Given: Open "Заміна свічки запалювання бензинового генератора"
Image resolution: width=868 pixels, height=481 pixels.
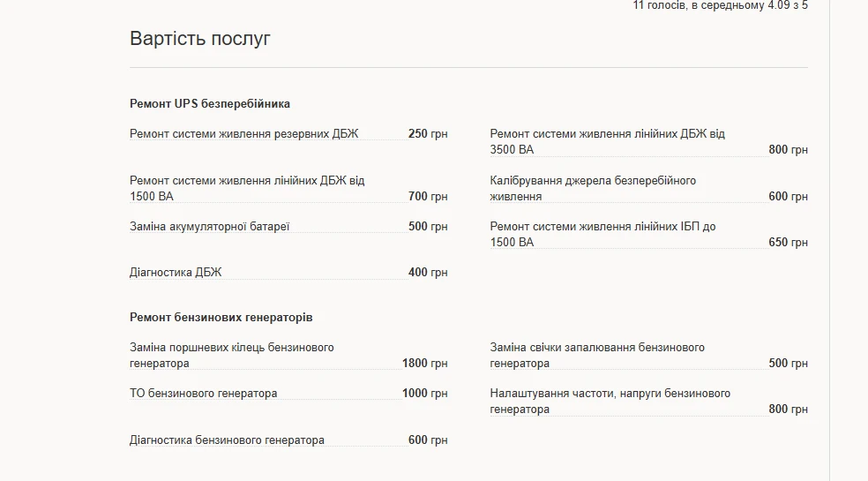Looking at the screenshot, I should 597,355.
